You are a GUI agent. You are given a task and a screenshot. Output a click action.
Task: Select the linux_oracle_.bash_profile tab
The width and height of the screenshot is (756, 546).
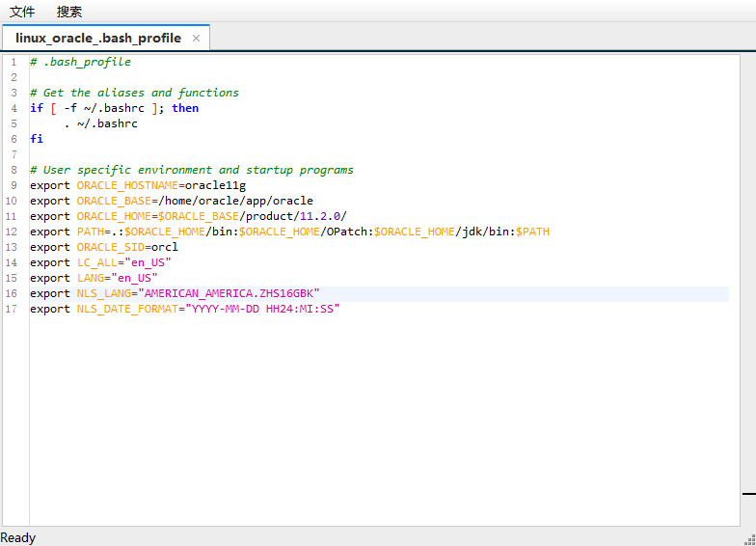pyautogui.click(x=97, y=38)
